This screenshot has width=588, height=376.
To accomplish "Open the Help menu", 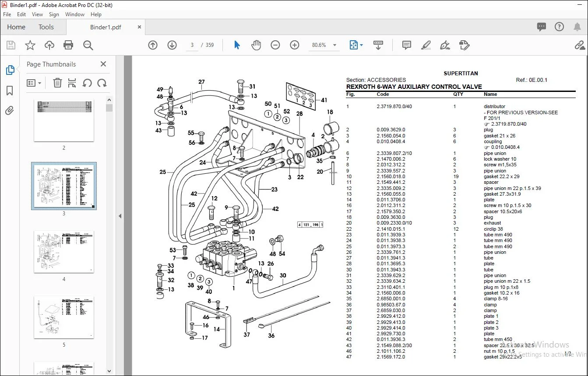I will [96, 14].
